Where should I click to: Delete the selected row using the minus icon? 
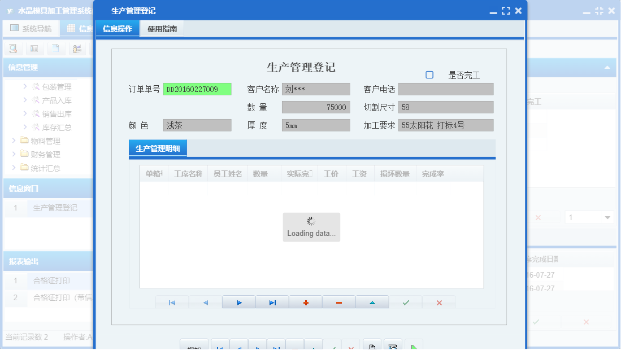338,302
